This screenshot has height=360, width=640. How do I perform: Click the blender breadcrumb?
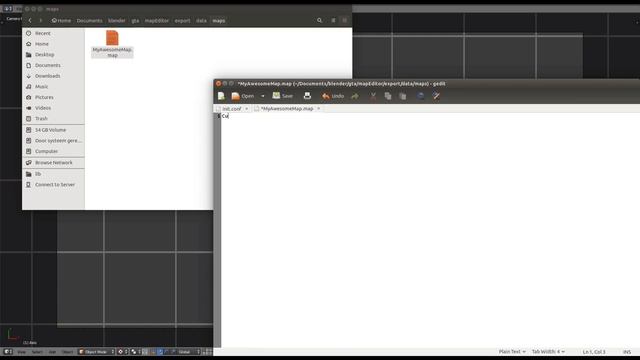tap(117, 20)
